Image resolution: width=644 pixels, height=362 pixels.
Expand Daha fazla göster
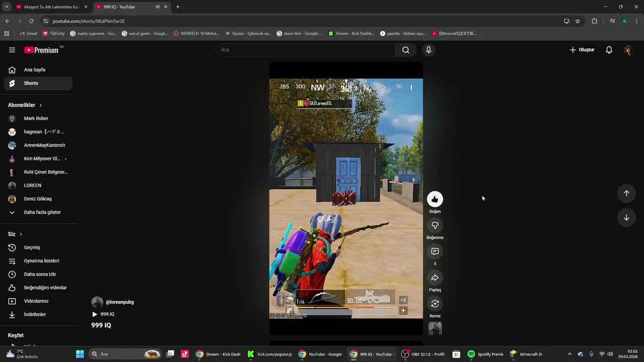click(x=38, y=212)
